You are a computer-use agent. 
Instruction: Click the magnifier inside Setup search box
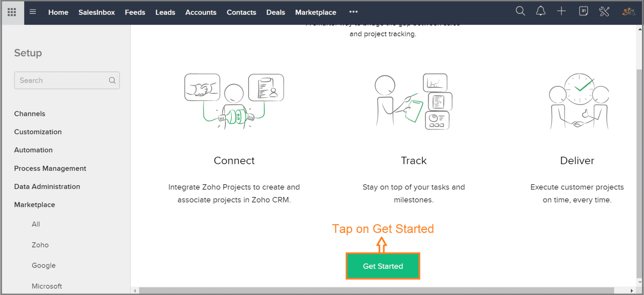tap(112, 80)
